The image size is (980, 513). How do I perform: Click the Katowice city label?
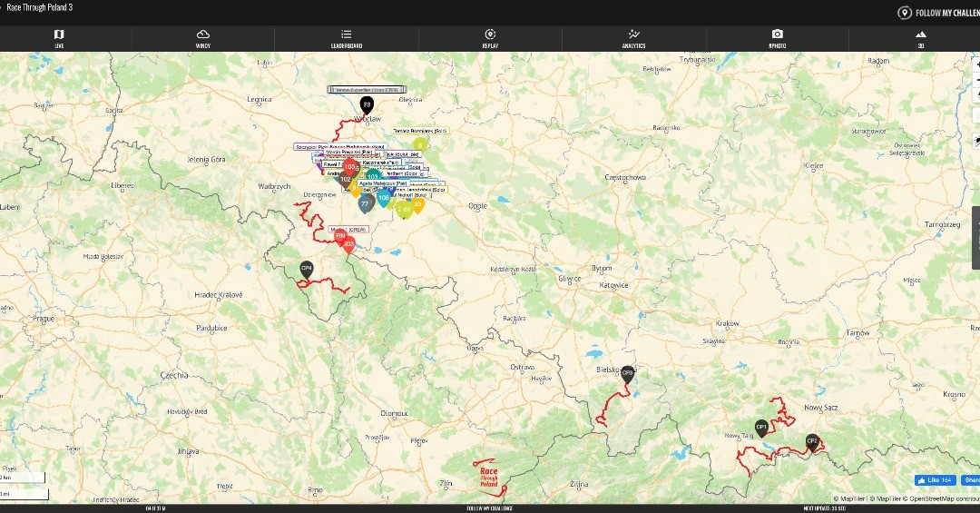(613, 285)
